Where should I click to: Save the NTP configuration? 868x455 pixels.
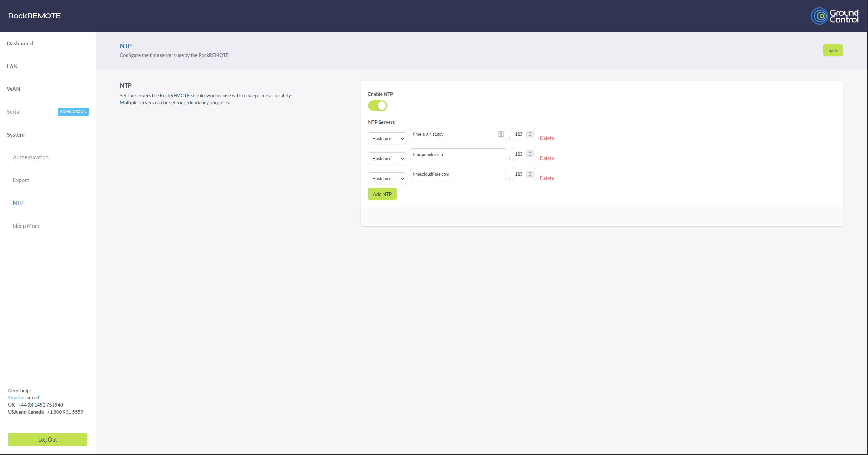pos(833,51)
